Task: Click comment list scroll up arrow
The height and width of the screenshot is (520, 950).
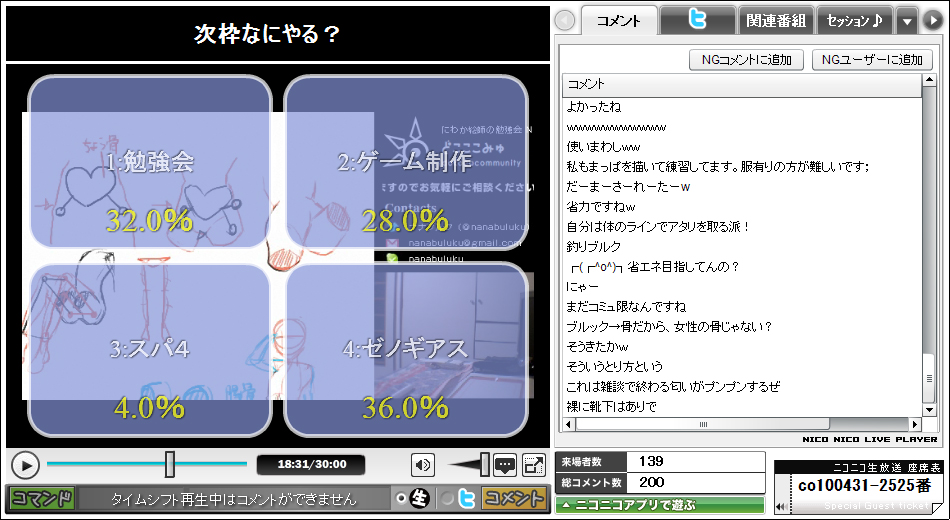Action: click(x=929, y=81)
